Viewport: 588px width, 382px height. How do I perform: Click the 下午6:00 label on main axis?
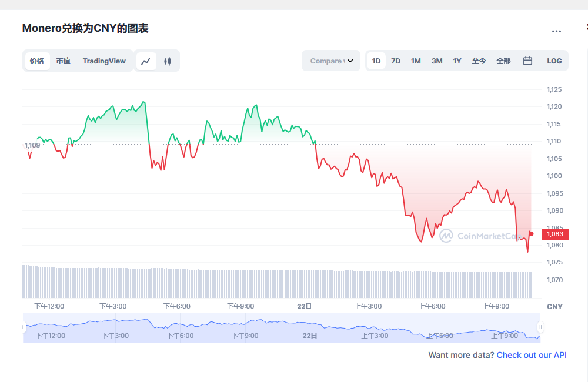pos(176,306)
